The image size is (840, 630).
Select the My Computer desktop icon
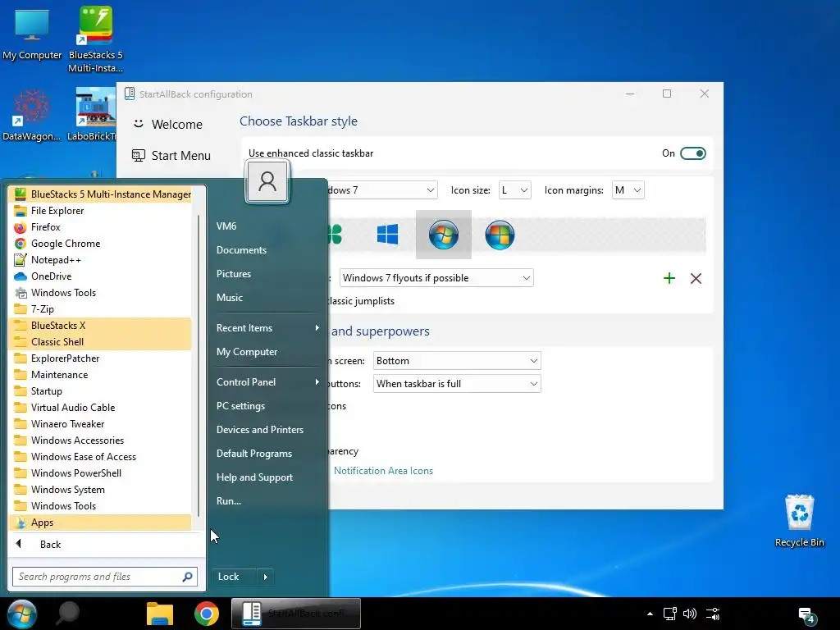(x=32, y=33)
